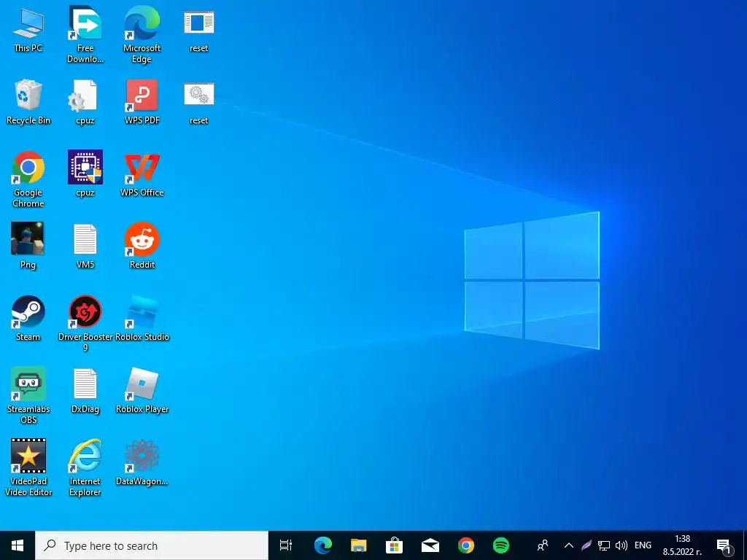This screenshot has width=747, height=560.
Task: Open the clock showing 1:38
Action: point(682,545)
